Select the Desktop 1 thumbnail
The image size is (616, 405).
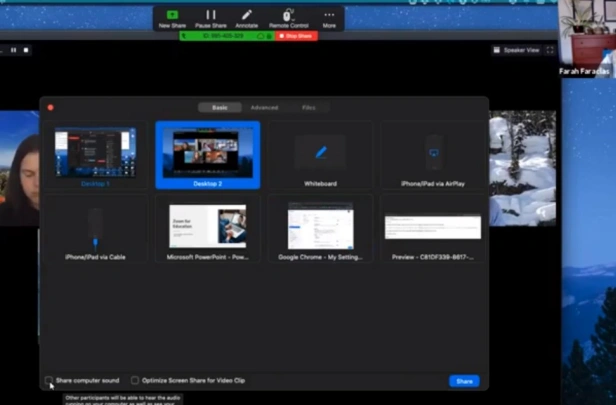pyautogui.click(x=95, y=155)
